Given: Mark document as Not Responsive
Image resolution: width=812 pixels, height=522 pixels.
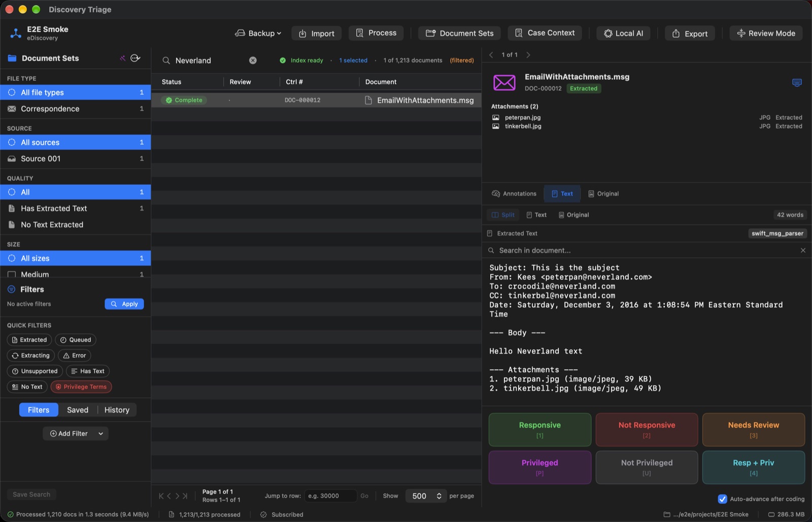Looking at the screenshot, I should 647,430.
